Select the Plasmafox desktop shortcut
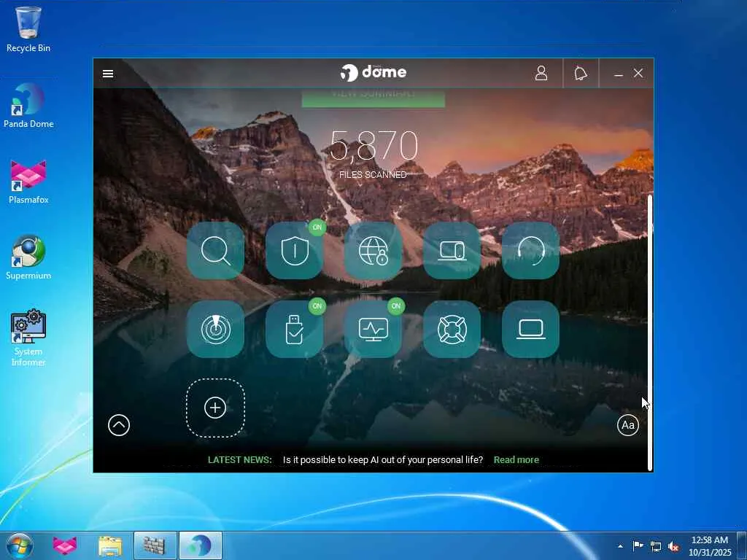Image resolution: width=747 pixels, height=560 pixels. point(28,182)
